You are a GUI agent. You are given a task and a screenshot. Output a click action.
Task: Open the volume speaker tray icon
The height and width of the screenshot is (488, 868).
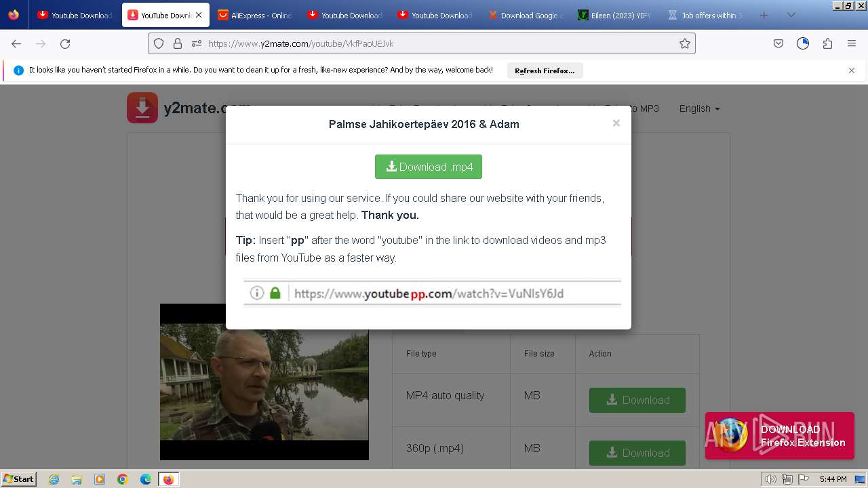coord(771,479)
